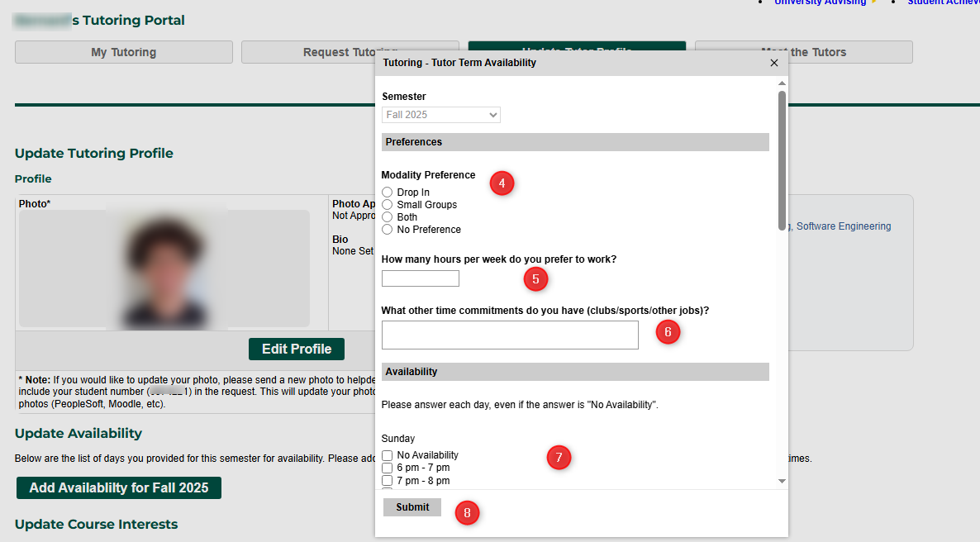Click the dialog scrollbar up arrow
This screenshot has height=542, width=980.
(x=782, y=83)
